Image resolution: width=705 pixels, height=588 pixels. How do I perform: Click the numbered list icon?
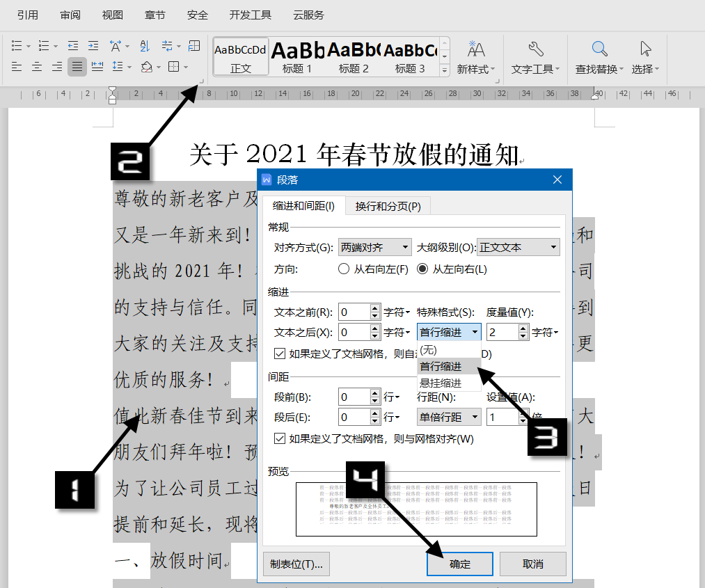[44, 46]
